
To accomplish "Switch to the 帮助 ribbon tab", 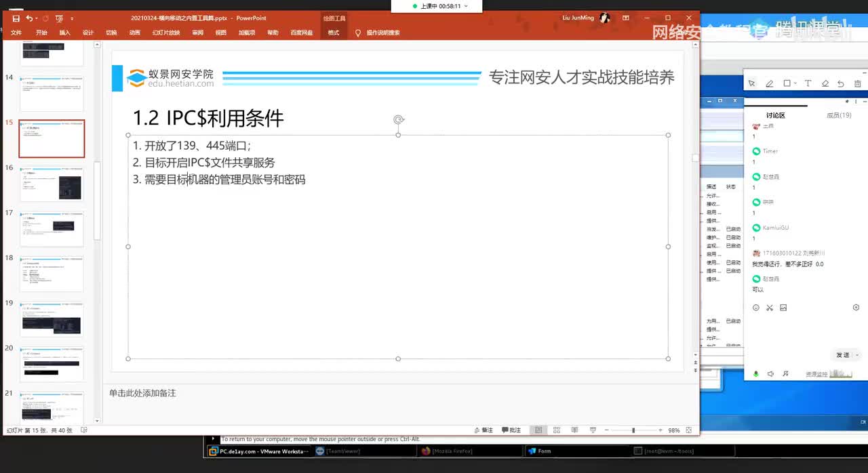I will tap(273, 33).
